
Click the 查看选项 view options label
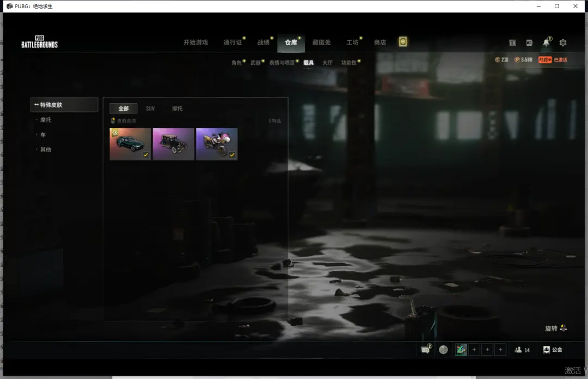pyautogui.click(x=126, y=121)
